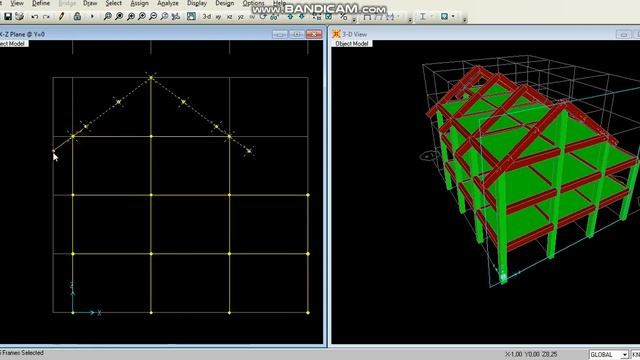The height and width of the screenshot is (360, 640).
Task: Open the Display menu
Action: click(x=197, y=3)
